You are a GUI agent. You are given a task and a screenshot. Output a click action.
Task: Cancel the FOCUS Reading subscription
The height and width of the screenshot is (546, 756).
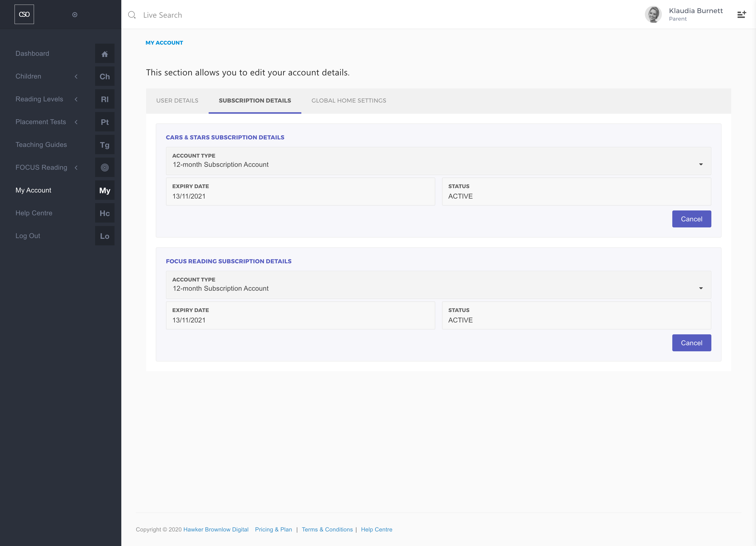point(691,343)
